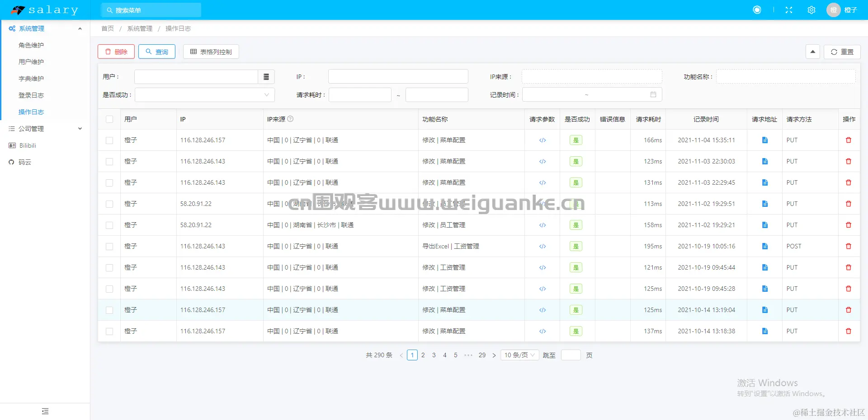
Task: Delete the log row at 13:18:38
Action: 849,331
